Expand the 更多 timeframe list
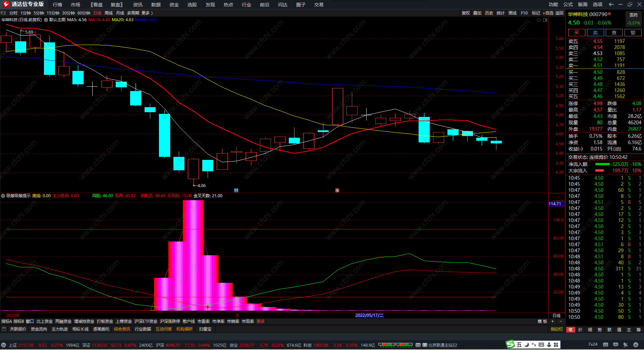 (147, 13)
